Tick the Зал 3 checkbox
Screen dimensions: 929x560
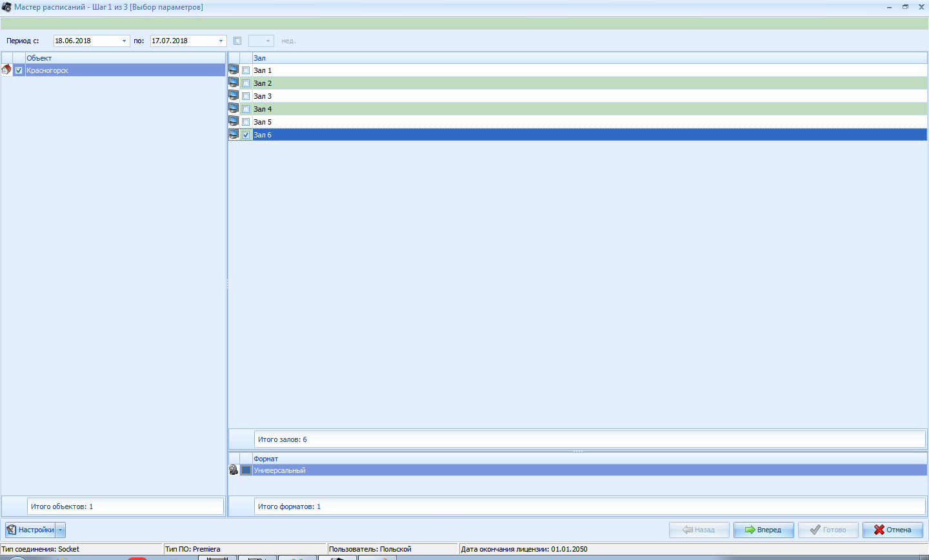[x=246, y=96]
